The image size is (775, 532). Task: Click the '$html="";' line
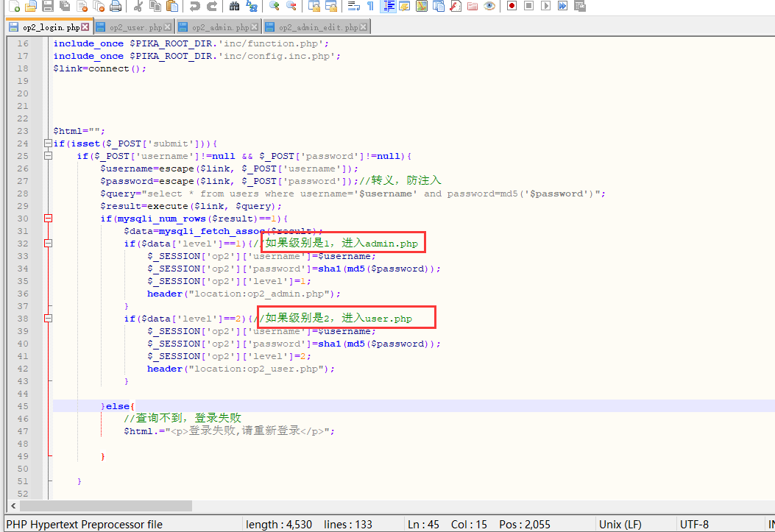tap(79, 131)
